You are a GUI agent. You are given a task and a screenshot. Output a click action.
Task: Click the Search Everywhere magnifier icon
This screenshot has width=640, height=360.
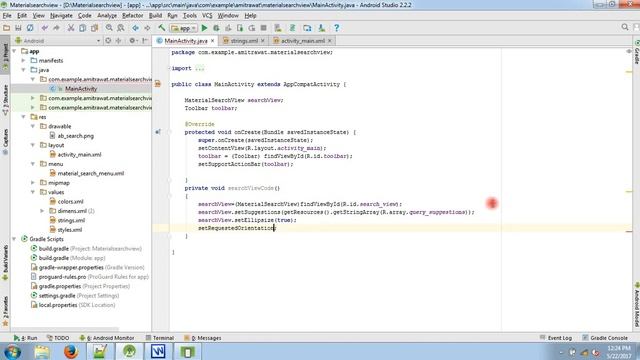[x=625, y=27]
